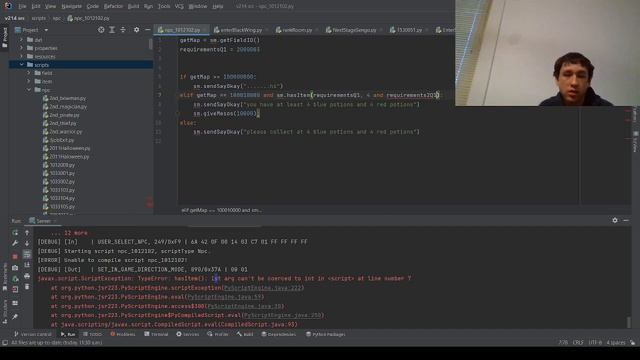640x360 pixels.
Task: Open 2nd_warrior.py in the project tree
Action: click(62, 131)
